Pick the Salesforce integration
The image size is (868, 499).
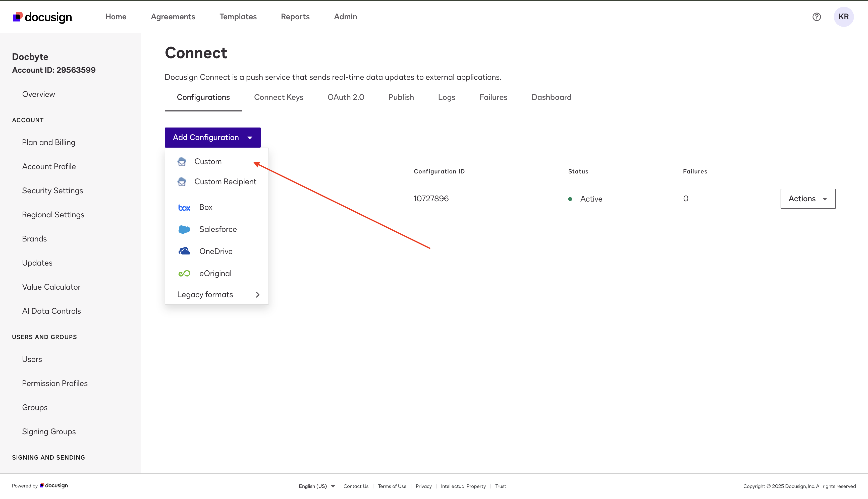click(x=218, y=229)
